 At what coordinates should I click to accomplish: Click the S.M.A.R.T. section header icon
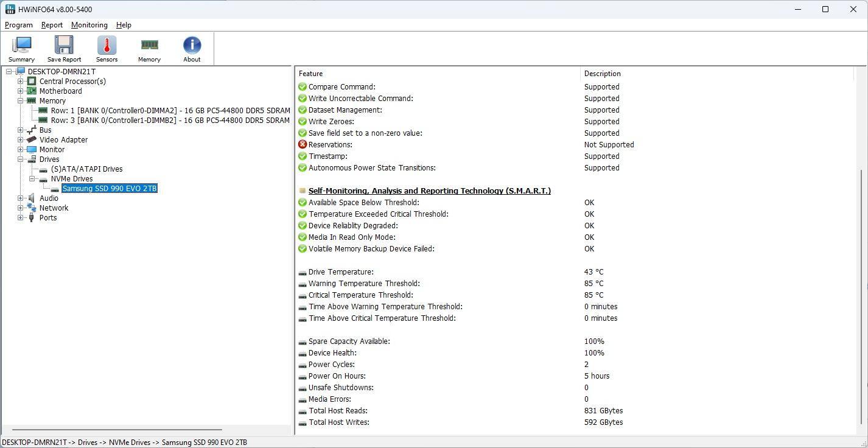click(303, 191)
